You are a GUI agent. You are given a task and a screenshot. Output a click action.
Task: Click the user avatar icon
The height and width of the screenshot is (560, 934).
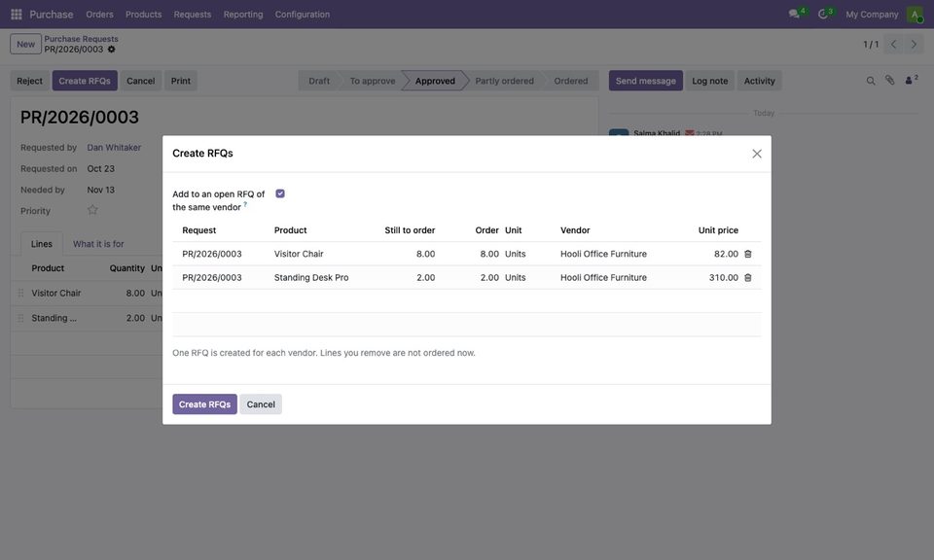(x=915, y=15)
